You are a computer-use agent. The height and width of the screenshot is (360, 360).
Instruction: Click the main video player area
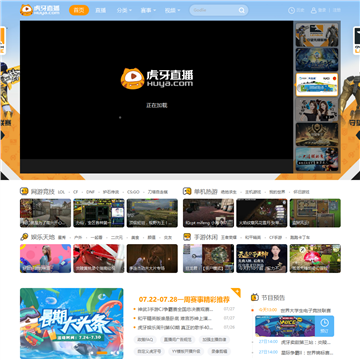pos(156,90)
